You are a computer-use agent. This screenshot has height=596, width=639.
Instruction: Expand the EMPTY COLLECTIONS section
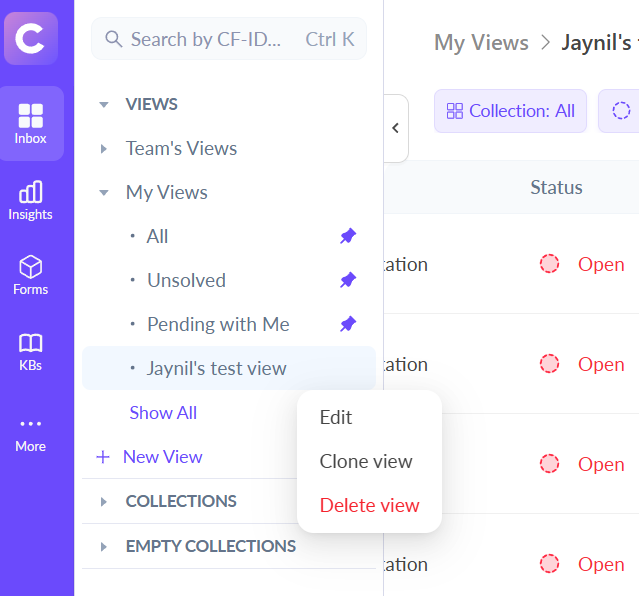coord(104,546)
